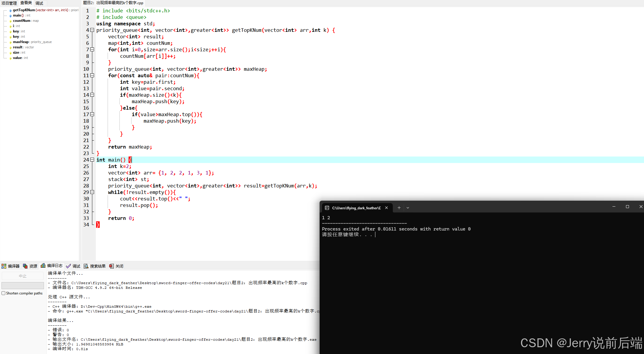Switch to 项目管理 project management tab
The image size is (644, 354).
(x=9, y=3)
